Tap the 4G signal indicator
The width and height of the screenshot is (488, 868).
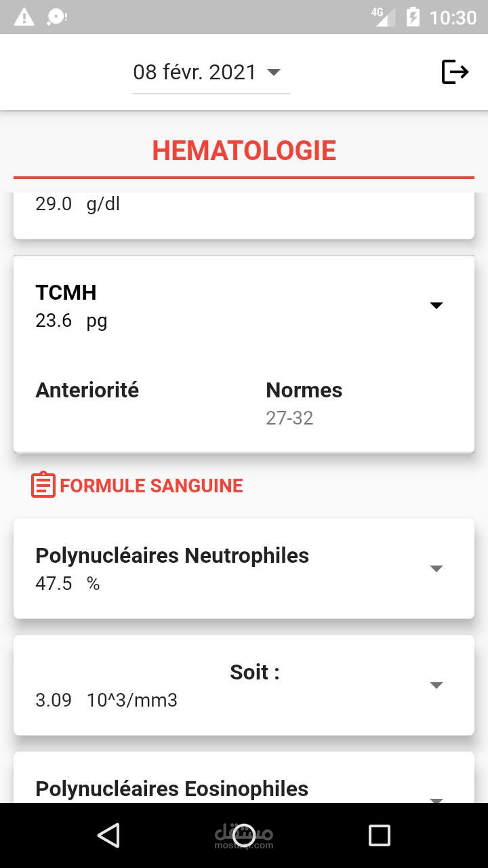tap(384, 17)
